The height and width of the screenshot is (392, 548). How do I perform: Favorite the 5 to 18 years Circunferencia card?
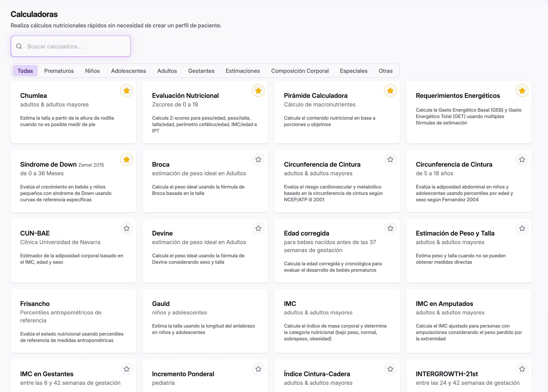522,159
